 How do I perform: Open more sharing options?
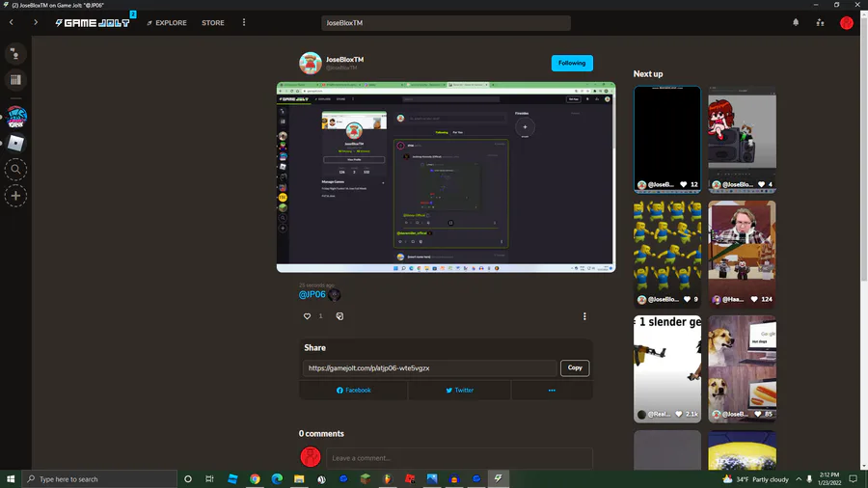552,390
